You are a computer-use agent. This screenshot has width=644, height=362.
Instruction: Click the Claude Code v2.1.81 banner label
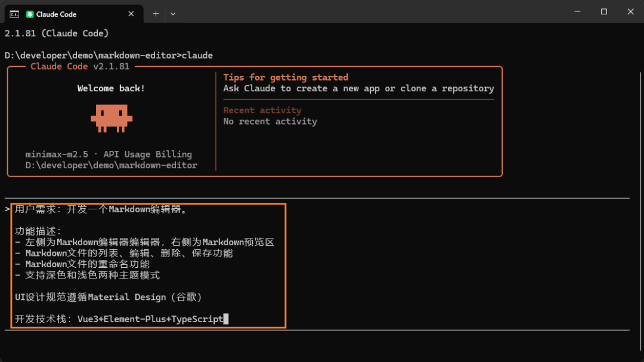(80, 67)
